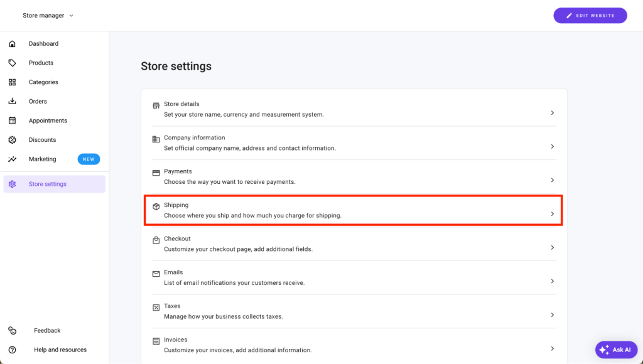Select Dashboard in the sidebar menu
This screenshot has height=364, width=643.
(x=43, y=43)
